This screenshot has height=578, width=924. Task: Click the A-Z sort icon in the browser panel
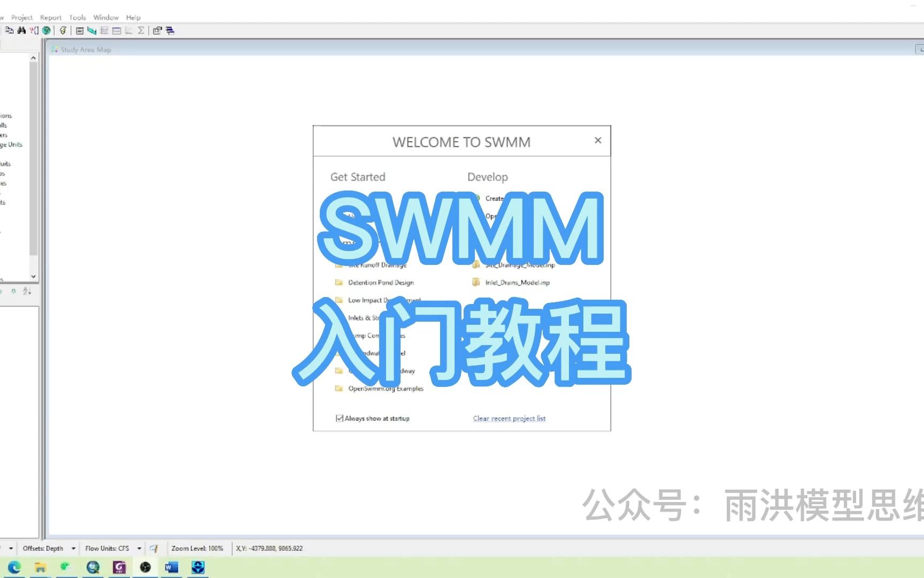coord(26,291)
